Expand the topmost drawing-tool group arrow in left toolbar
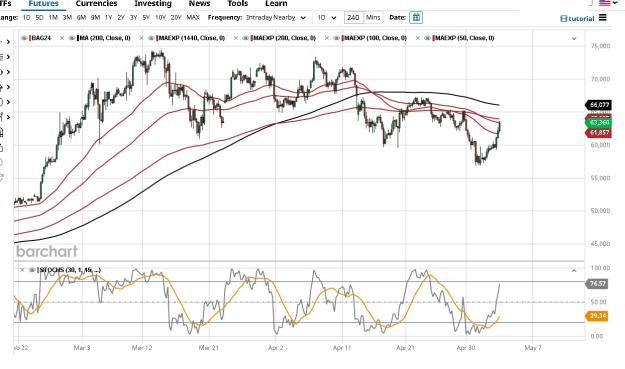625x369 pixels. [x=8, y=42]
